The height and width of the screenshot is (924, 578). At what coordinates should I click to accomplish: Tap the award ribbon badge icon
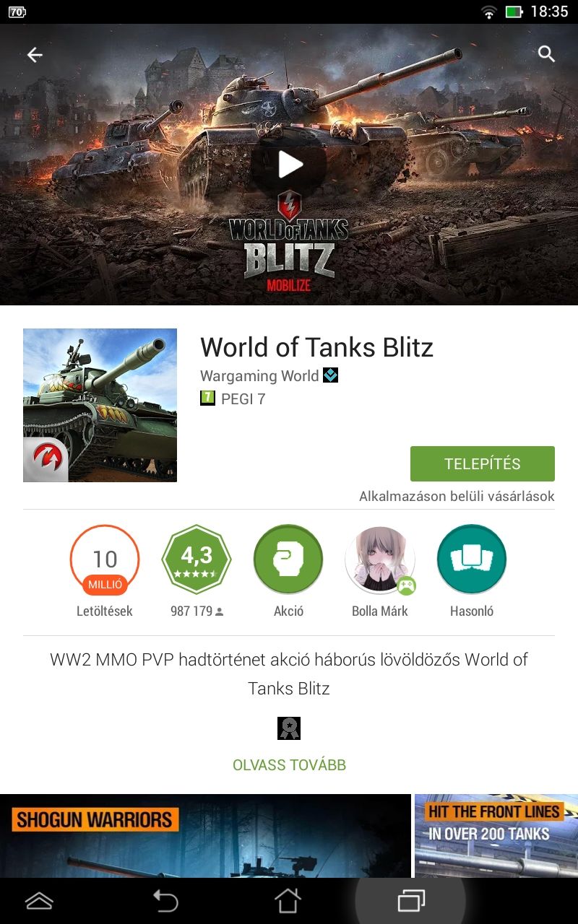click(289, 728)
